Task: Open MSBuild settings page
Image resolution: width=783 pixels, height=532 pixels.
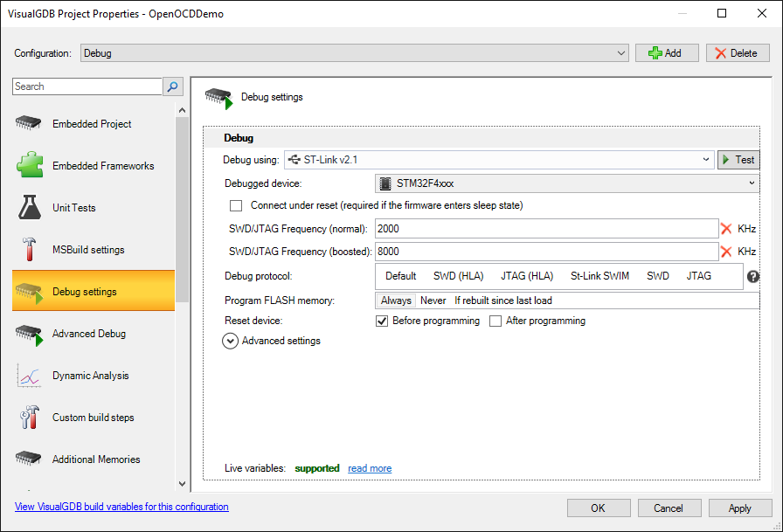Action: tap(94, 250)
